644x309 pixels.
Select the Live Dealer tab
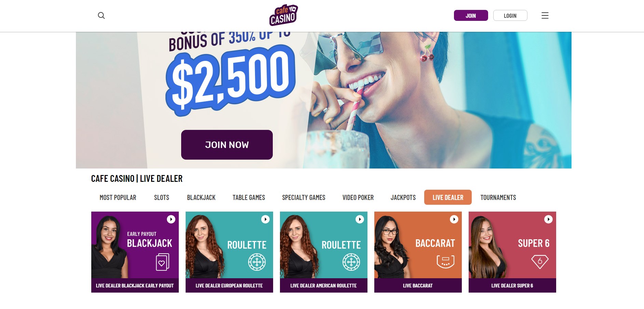tap(448, 197)
